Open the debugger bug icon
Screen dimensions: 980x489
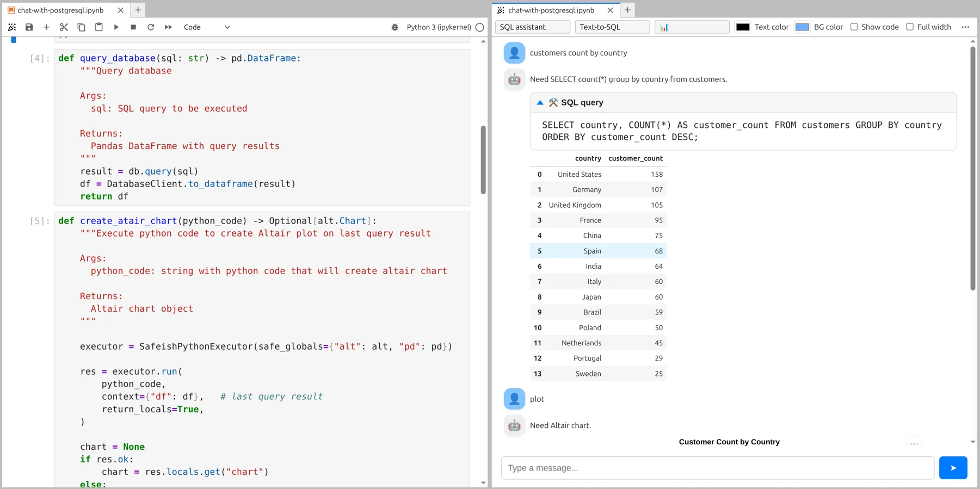click(x=395, y=27)
